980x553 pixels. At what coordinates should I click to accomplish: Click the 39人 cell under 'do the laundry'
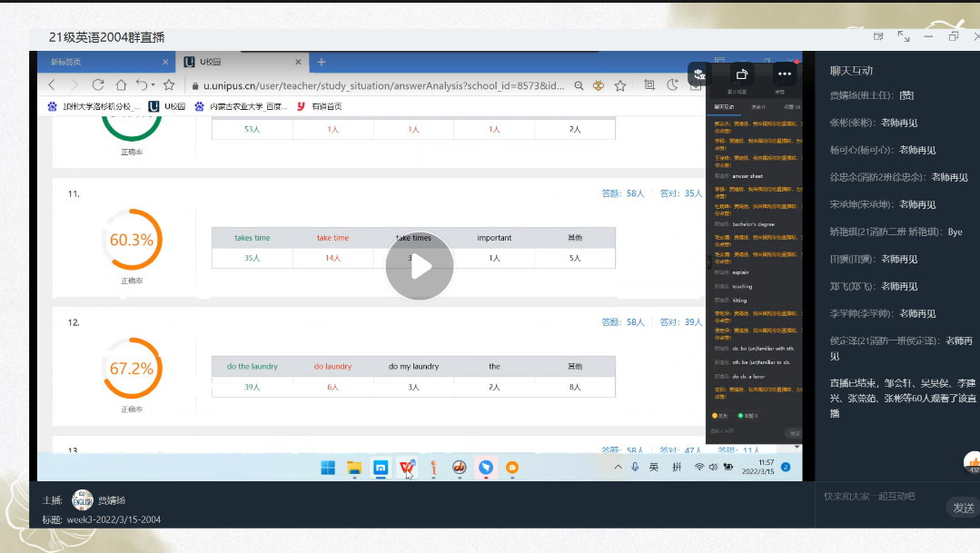(x=252, y=388)
